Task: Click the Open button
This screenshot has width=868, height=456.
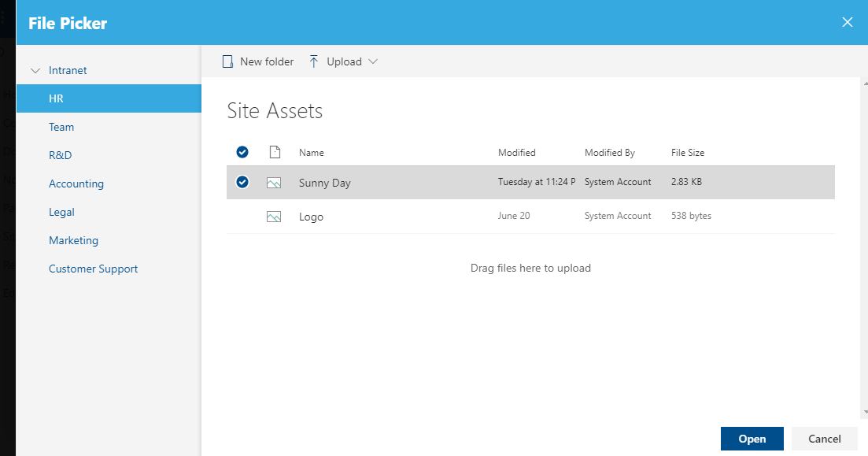Action: 752,439
